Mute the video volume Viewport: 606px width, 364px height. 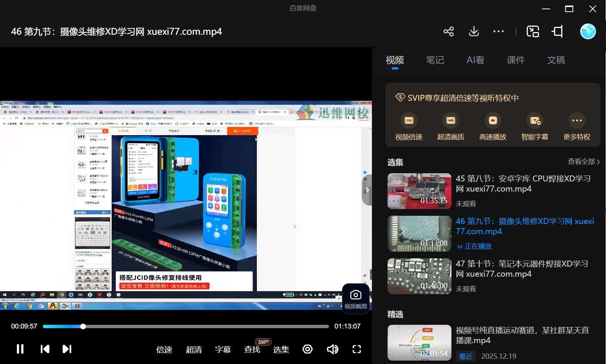(332, 349)
